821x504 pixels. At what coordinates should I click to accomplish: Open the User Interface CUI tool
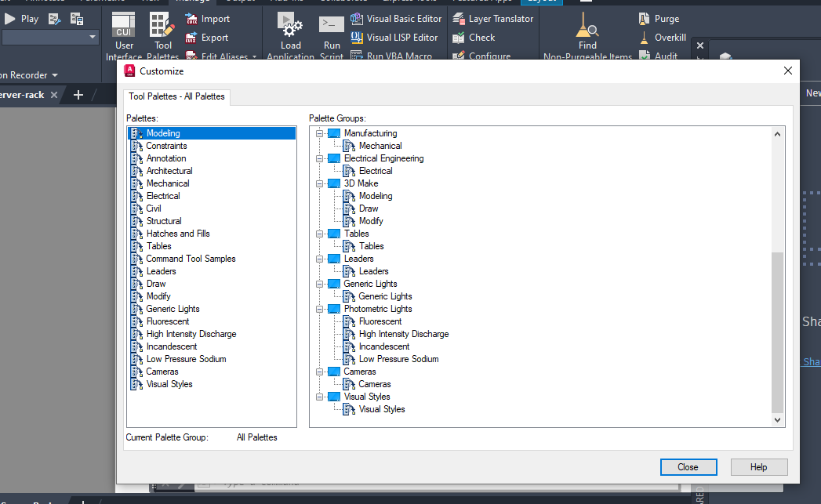coord(124,35)
